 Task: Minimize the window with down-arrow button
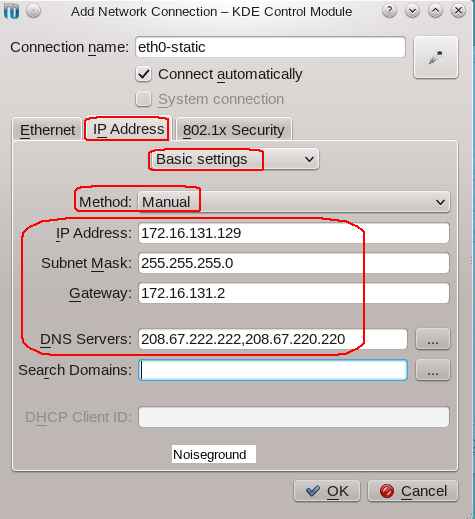point(412,11)
